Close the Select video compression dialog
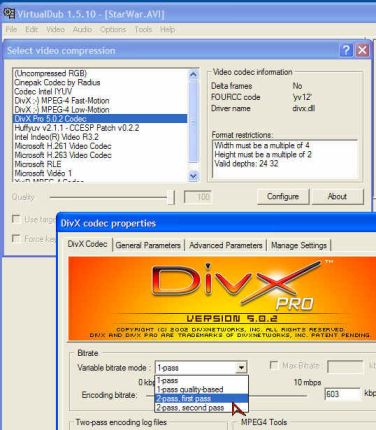This screenshot has height=430, width=376. (x=362, y=50)
